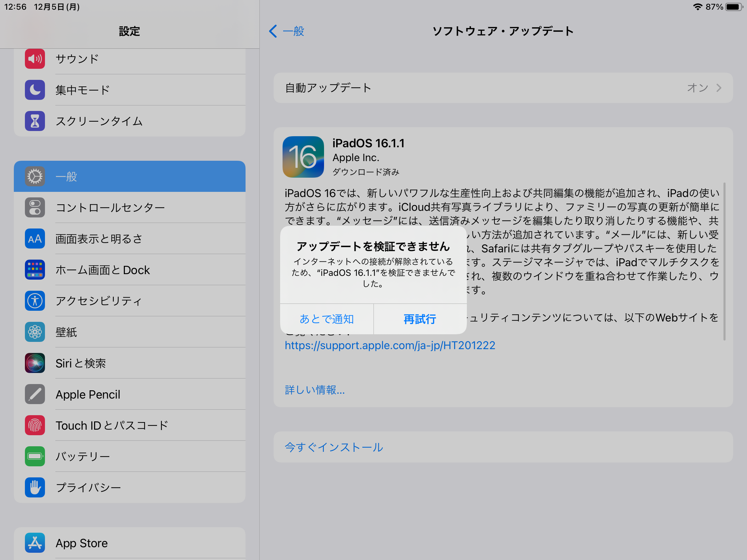Go back using the General chevron
747x560 pixels.
pyautogui.click(x=273, y=31)
